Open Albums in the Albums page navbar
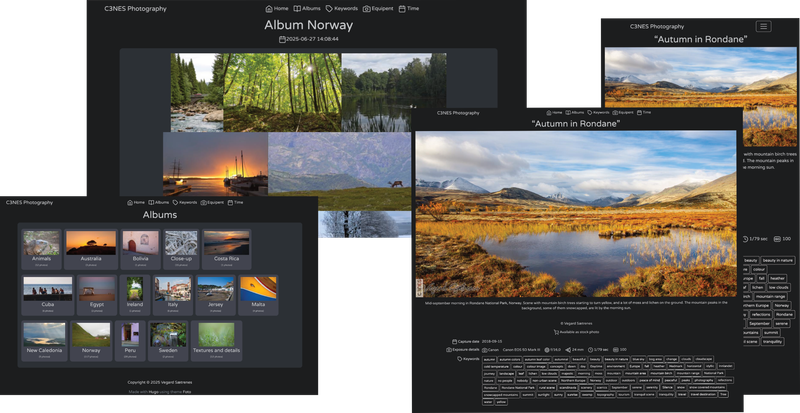This screenshot has height=413, width=800. click(x=159, y=203)
